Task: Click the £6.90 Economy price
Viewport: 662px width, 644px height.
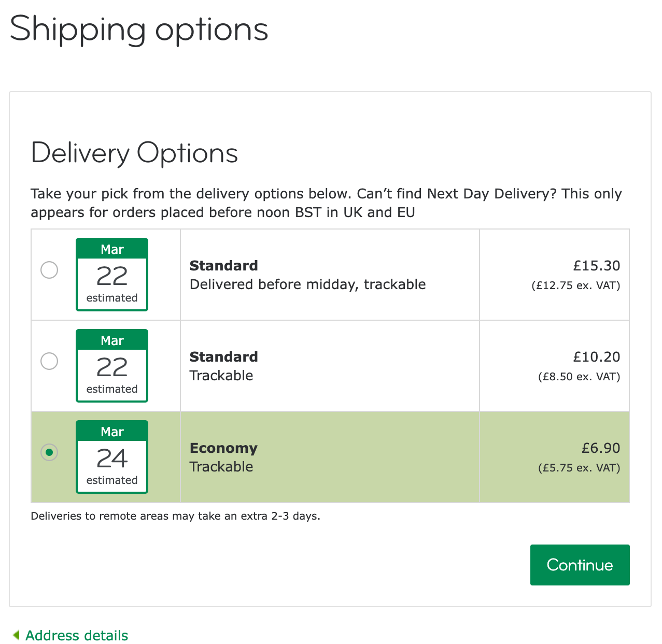Action: tap(602, 448)
